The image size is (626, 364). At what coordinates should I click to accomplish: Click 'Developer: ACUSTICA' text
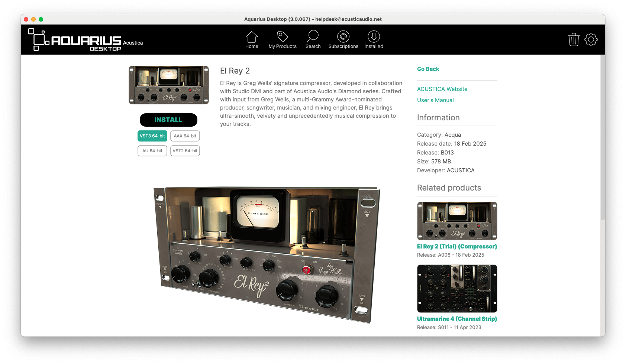446,170
